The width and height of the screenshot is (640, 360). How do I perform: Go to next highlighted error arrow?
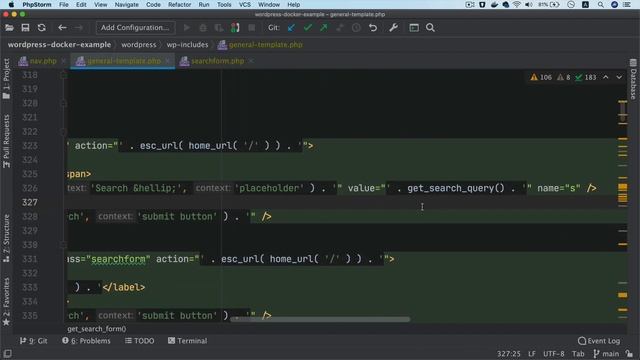[619, 77]
